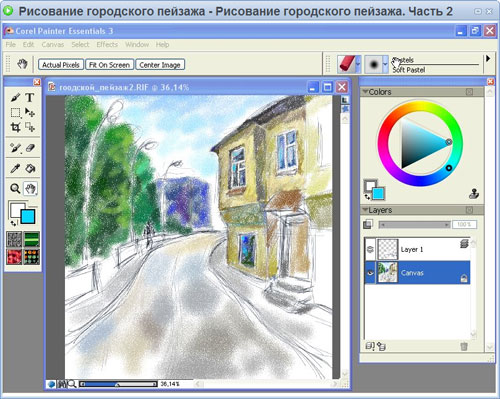Delete layer with trash icon
This screenshot has width=500, height=399.
point(464,346)
